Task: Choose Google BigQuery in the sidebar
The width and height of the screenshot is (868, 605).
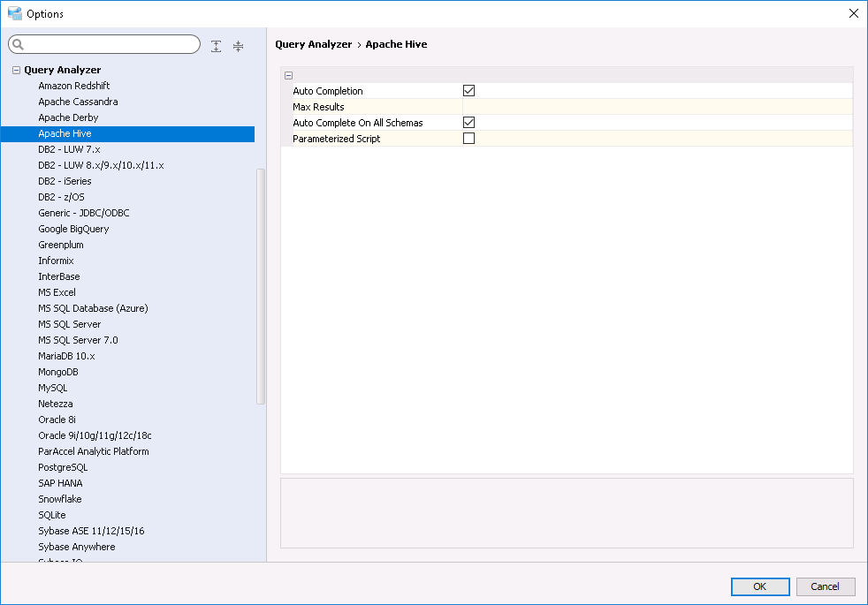Action: pyautogui.click(x=73, y=229)
